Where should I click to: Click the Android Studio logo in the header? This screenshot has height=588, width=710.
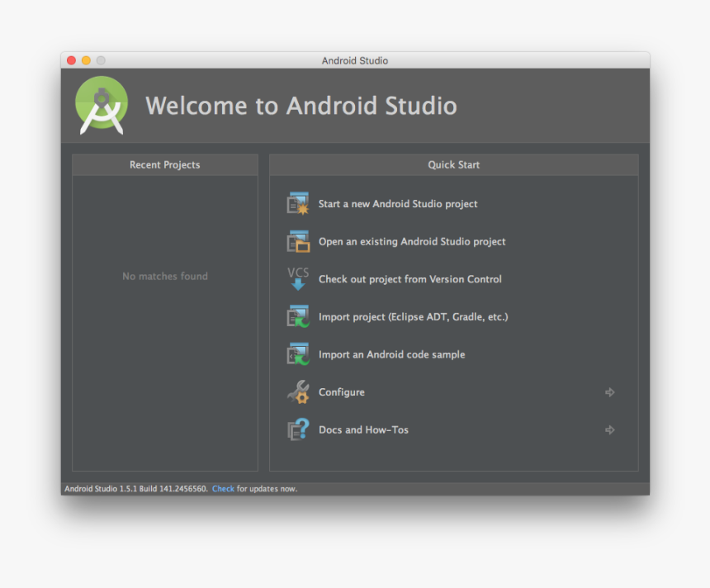pos(101,105)
